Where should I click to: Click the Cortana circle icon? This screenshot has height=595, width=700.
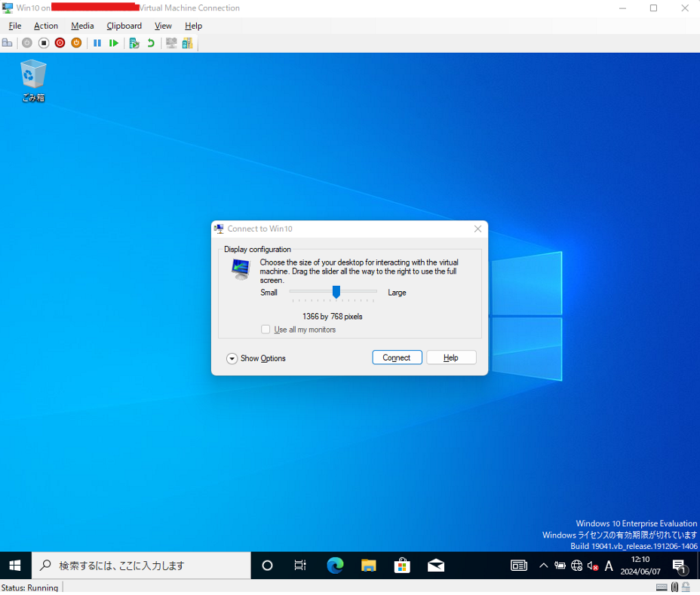point(267,566)
